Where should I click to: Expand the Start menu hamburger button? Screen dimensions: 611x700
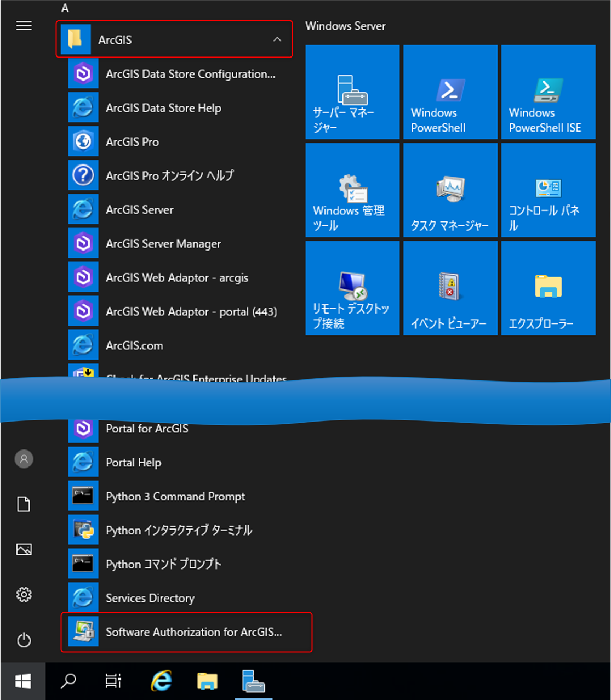click(24, 26)
